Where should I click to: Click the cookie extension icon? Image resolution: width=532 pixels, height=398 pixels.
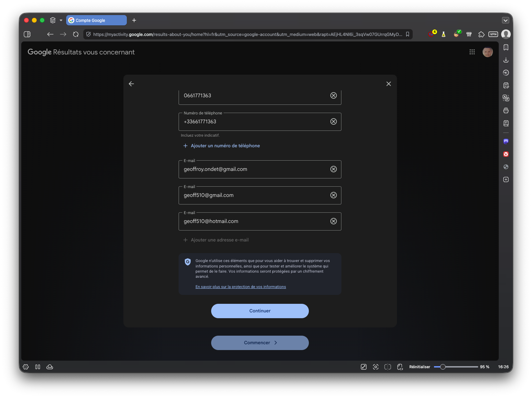457,34
